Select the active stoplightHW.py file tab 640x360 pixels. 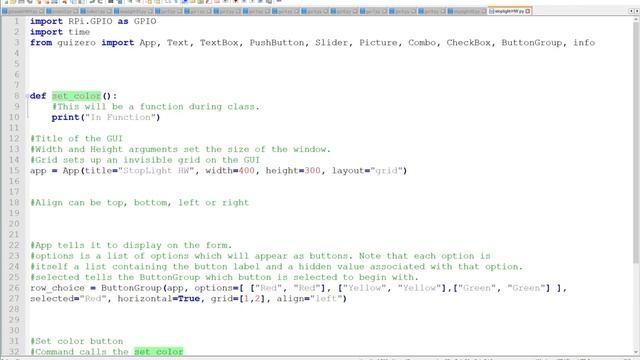(509, 11)
